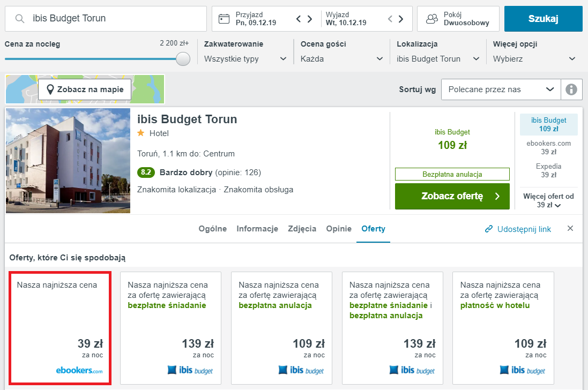Open room type guests icon
Viewport: 588px width, 390px height.
pyautogui.click(x=431, y=19)
